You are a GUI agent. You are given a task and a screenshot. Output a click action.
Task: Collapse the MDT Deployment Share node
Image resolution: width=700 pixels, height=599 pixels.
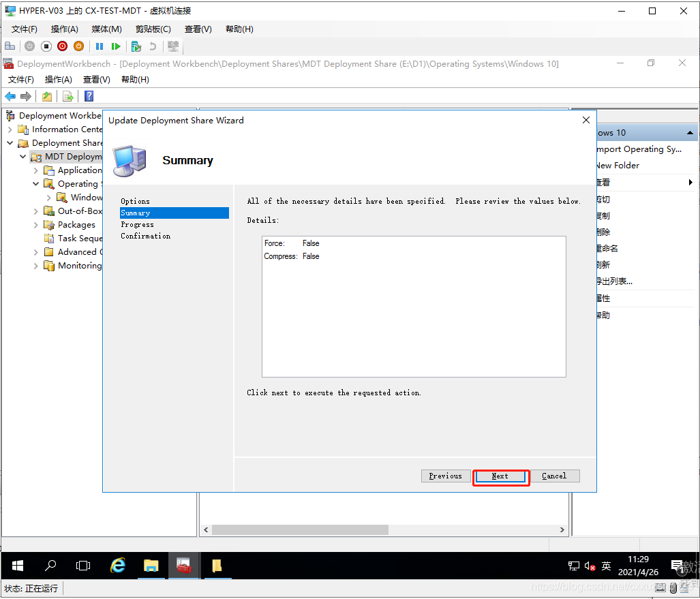(x=22, y=157)
